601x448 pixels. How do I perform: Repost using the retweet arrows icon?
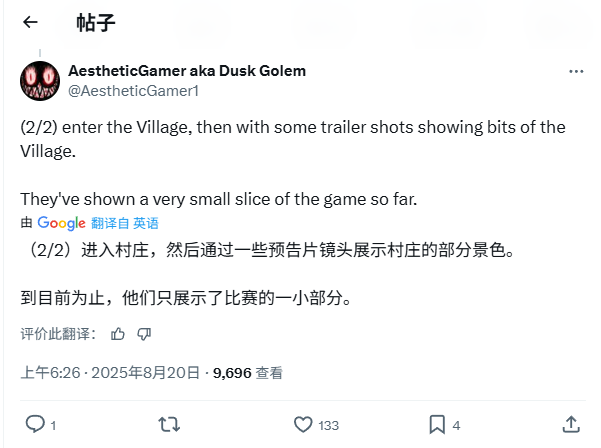tap(169, 425)
